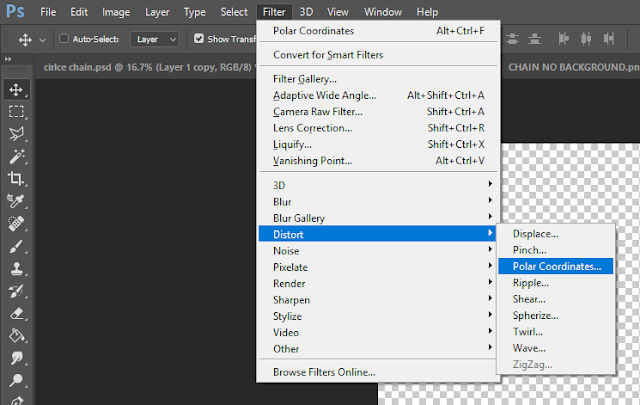This screenshot has height=405, width=640.
Task: Select the Brush tool
Action: click(x=16, y=246)
